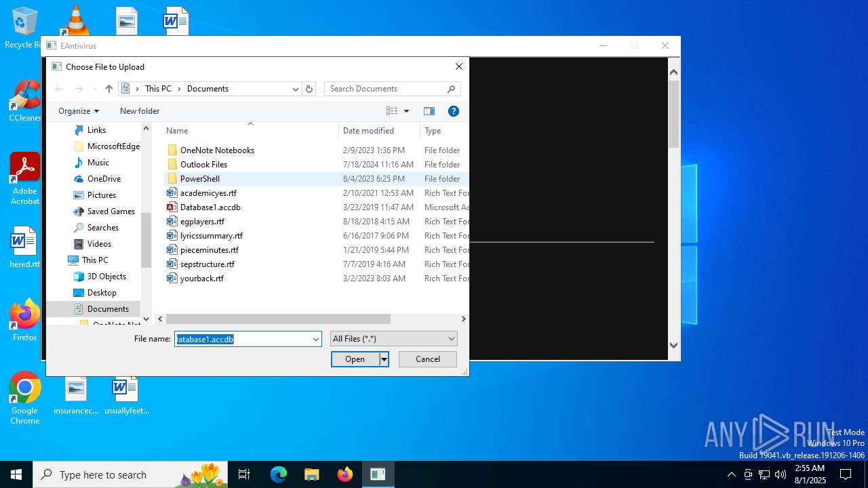Expand view options dropdown arrow

[407, 111]
